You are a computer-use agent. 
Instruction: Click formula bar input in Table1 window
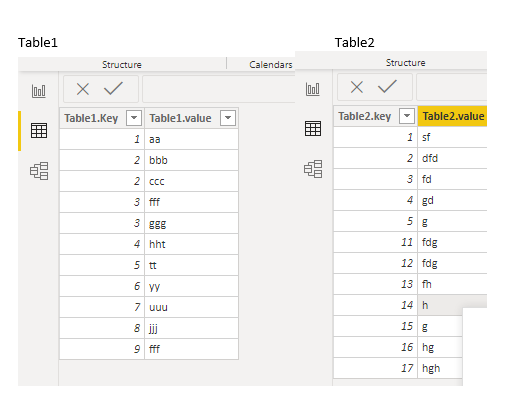click(219, 89)
